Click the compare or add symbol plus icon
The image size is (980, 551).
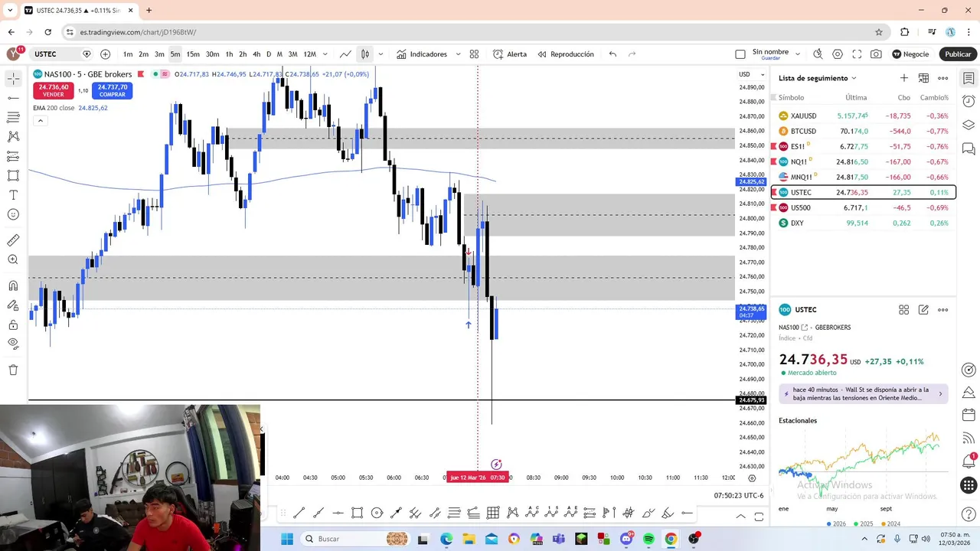tap(106, 54)
